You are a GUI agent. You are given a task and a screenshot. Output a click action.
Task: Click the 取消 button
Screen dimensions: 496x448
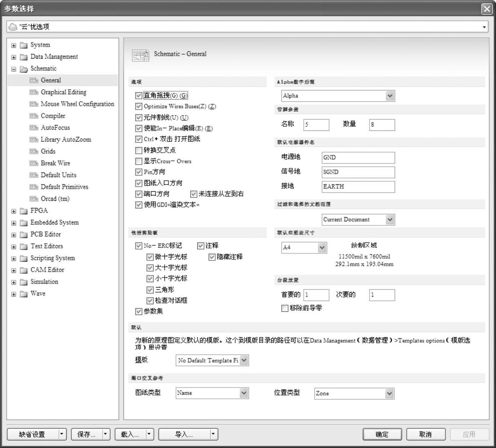pyautogui.click(x=426, y=434)
